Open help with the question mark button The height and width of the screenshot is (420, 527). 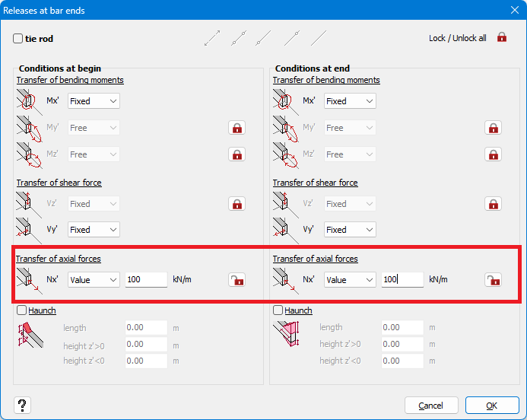click(x=22, y=405)
